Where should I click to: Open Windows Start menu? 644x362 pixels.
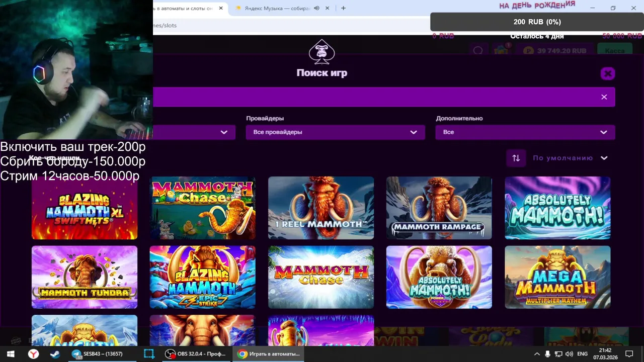[x=11, y=354]
